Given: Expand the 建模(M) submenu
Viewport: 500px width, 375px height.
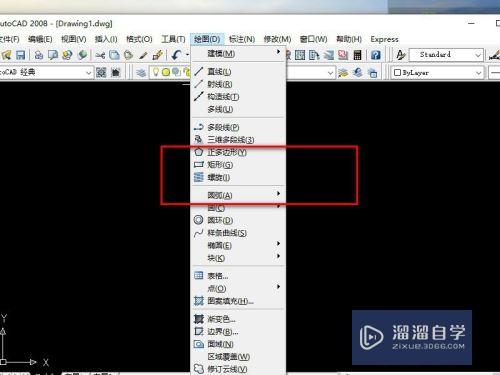Looking at the screenshot, I should [238, 53].
